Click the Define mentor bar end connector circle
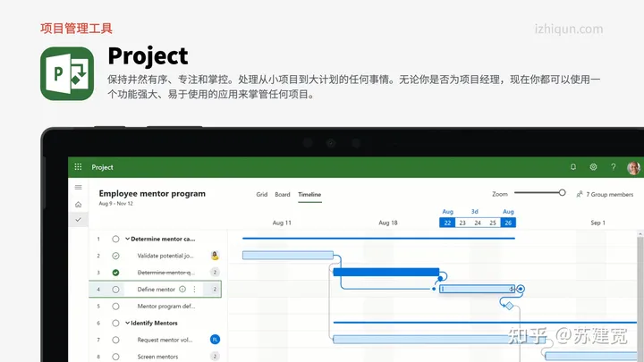Viewport: 644px width, 362px height. (521, 289)
